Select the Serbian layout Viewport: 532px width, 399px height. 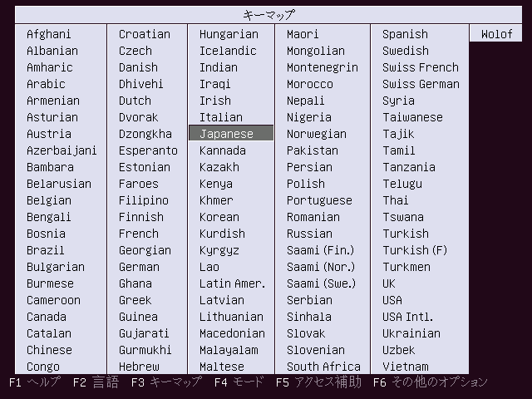pos(309,300)
